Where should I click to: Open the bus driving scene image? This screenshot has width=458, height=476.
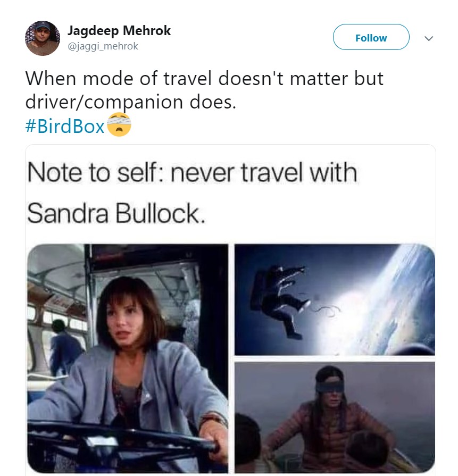click(x=128, y=358)
